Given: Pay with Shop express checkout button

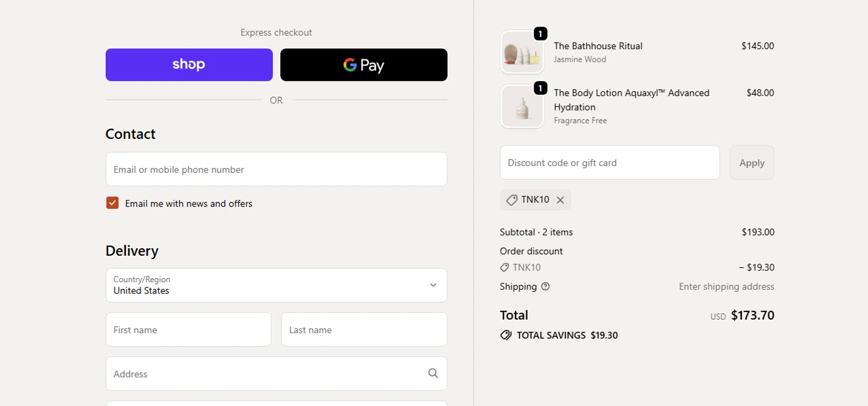Looking at the screenshot, I should pyautogui.click(x=189, y=65).
